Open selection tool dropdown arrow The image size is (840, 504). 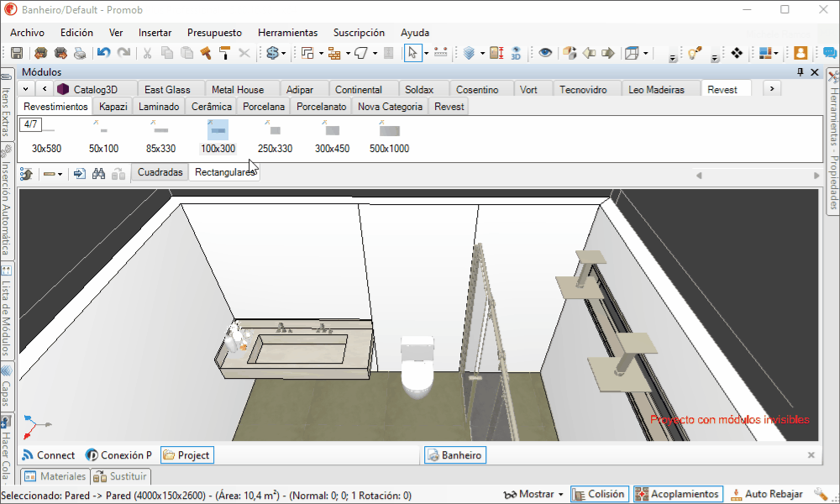coord(427,53)
